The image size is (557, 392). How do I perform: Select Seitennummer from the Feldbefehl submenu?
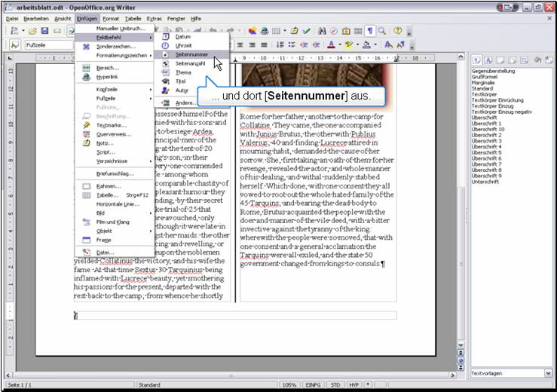click(x=191, y=55)
